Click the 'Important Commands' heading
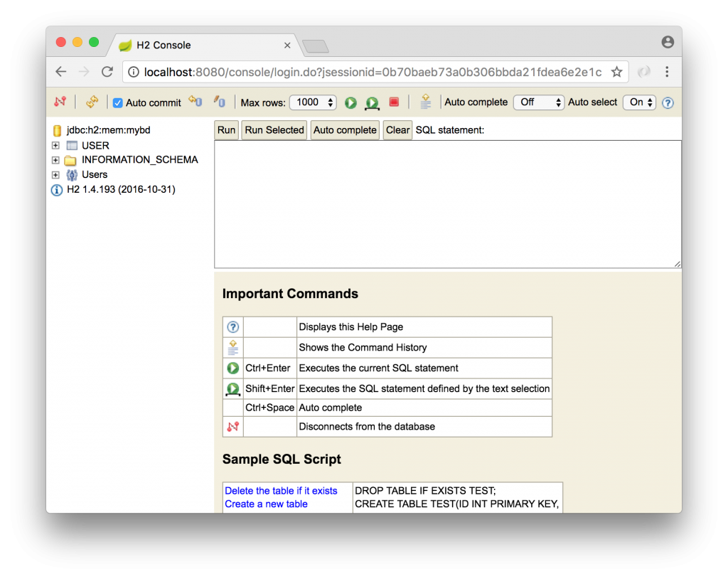This screenshot has height=579, width=728. click(x=290, y=294)
